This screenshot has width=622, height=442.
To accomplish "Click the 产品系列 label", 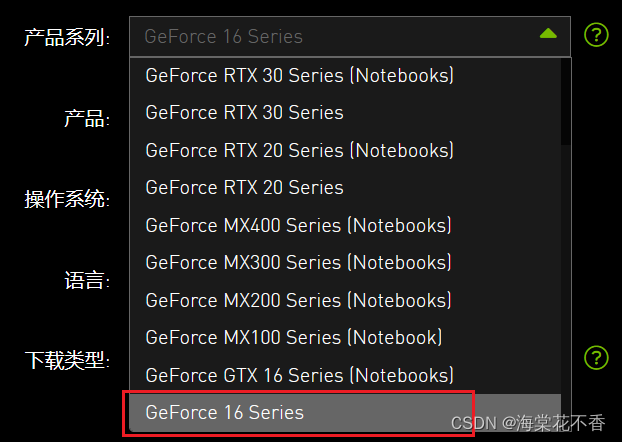I will 67,38.
